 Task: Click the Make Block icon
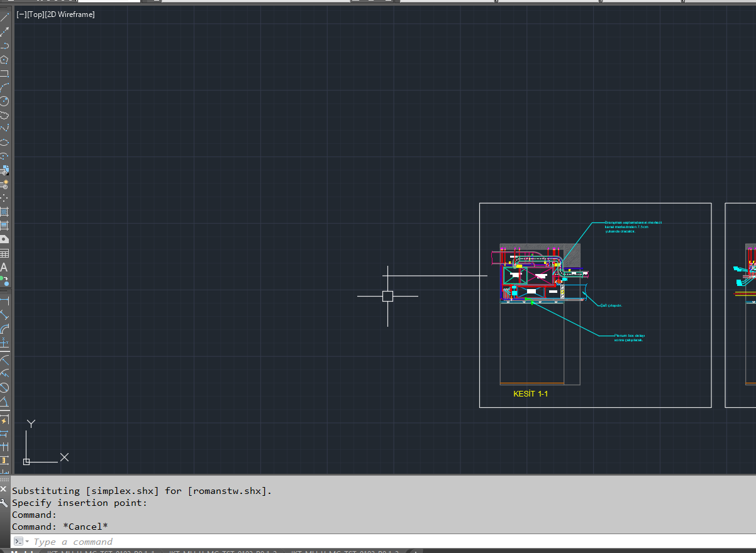click(x=4, y=184)
